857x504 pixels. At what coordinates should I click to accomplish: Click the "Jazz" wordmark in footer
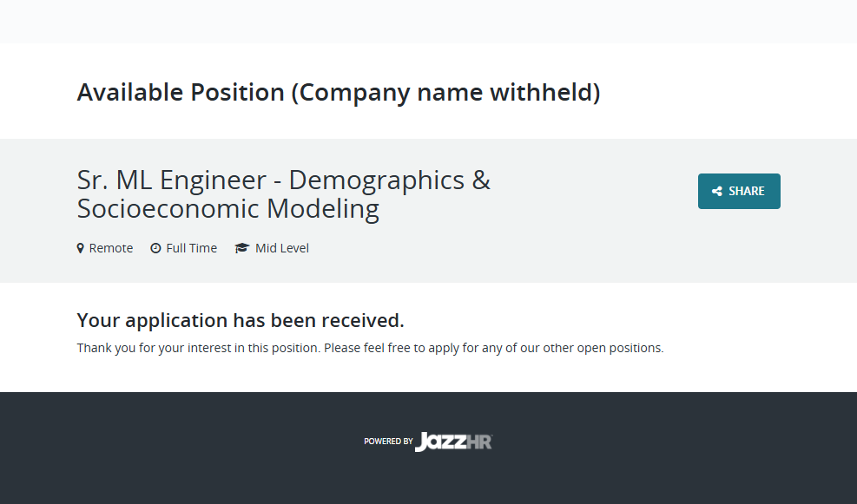(x=439, y=442)
